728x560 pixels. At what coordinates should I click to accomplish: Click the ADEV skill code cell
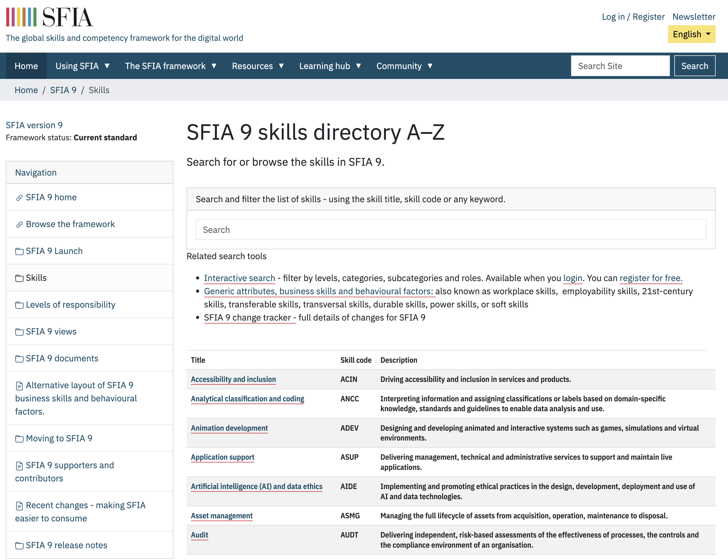point(349,428)
